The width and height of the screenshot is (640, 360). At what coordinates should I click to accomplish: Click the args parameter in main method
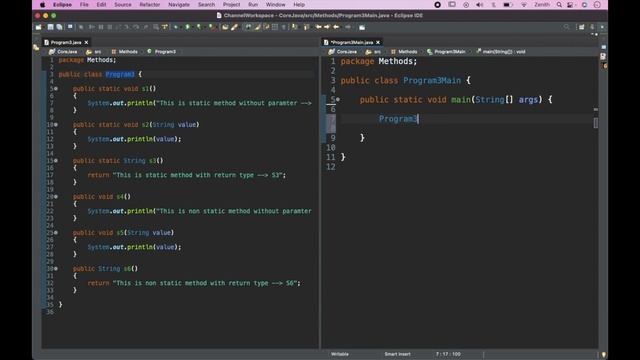click(528, 100)
